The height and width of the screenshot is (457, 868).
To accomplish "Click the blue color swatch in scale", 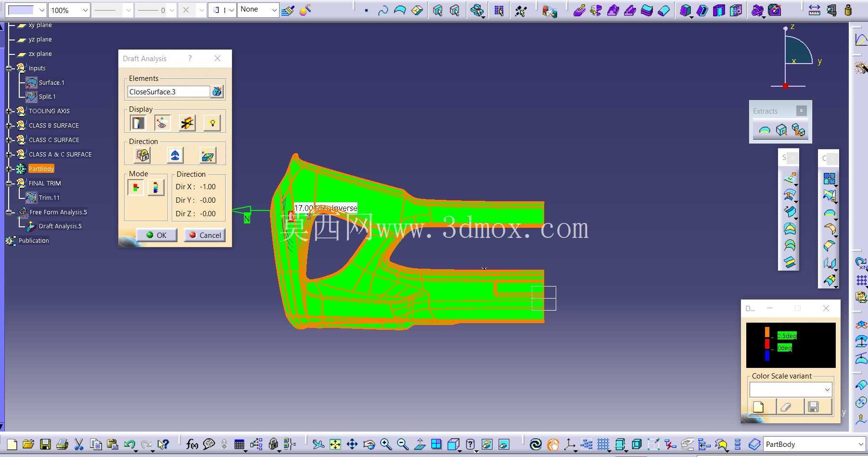I will click(767, 355).
